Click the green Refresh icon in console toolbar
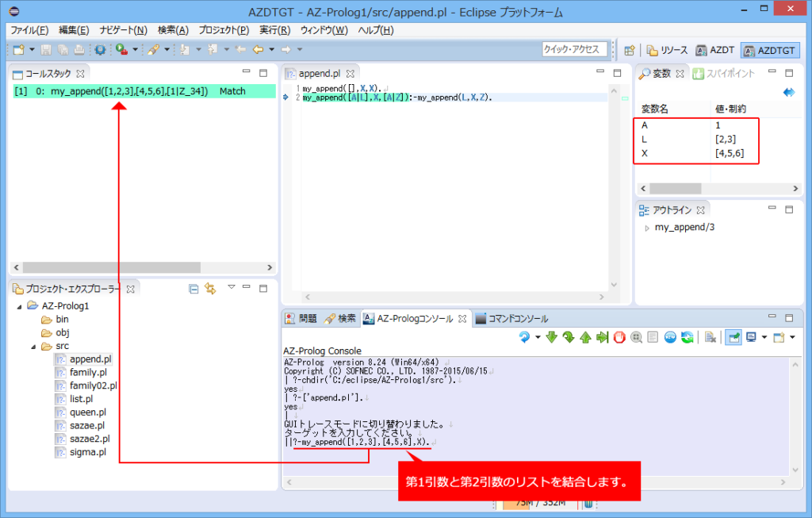Image resolution: width=812 pixels, height=518 pixels. tap(687, 337)
